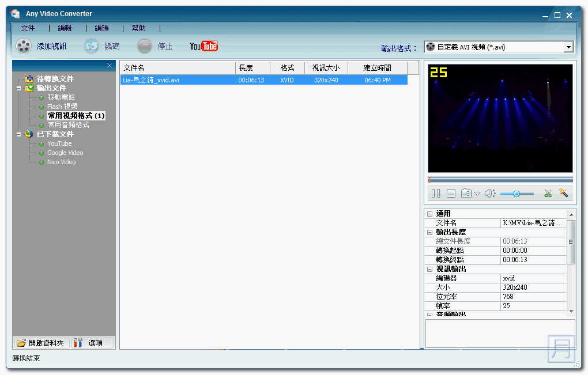Screen dimensions: 588x375
Task: Open the output format (自定義 AVI) dropdown
Action: pyautogui.click(x=568, y=46)
